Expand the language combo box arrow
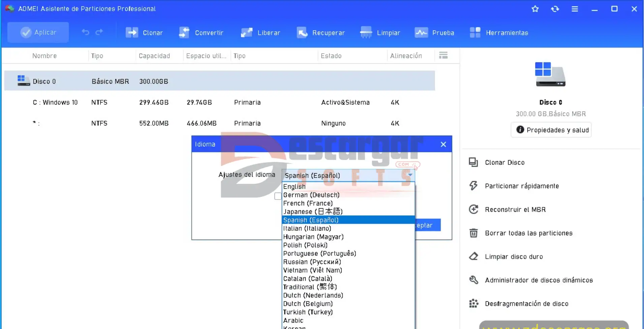 410,175
